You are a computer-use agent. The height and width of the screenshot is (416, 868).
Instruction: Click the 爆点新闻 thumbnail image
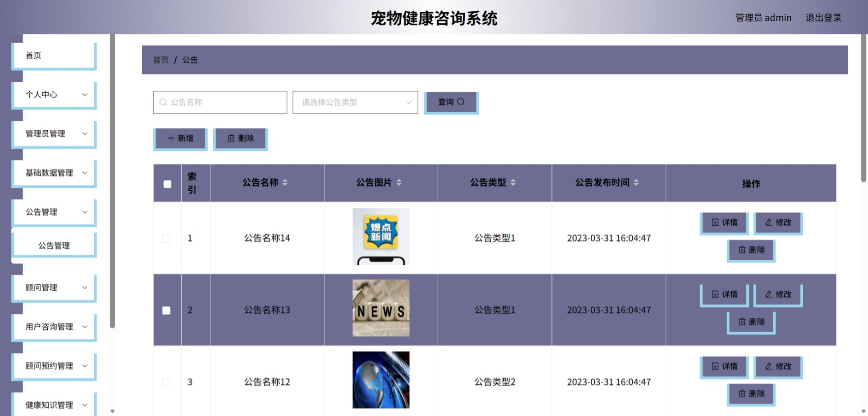381,237
